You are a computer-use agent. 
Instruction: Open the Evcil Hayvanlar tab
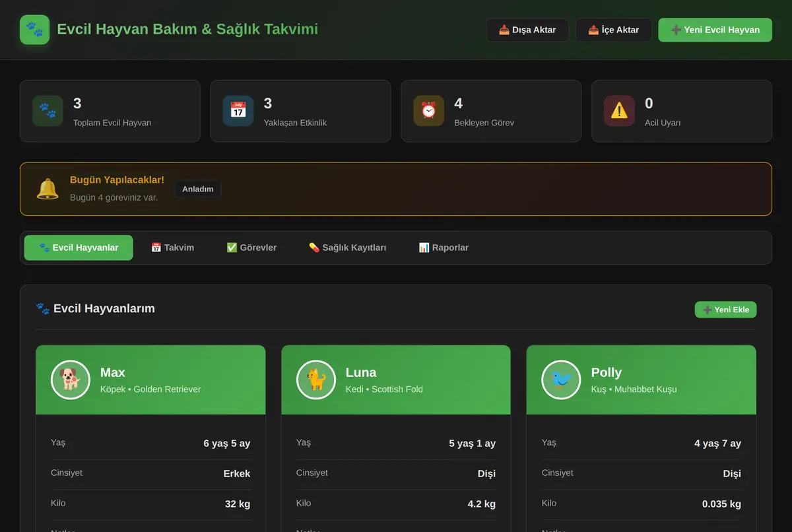tap(79, 248)
